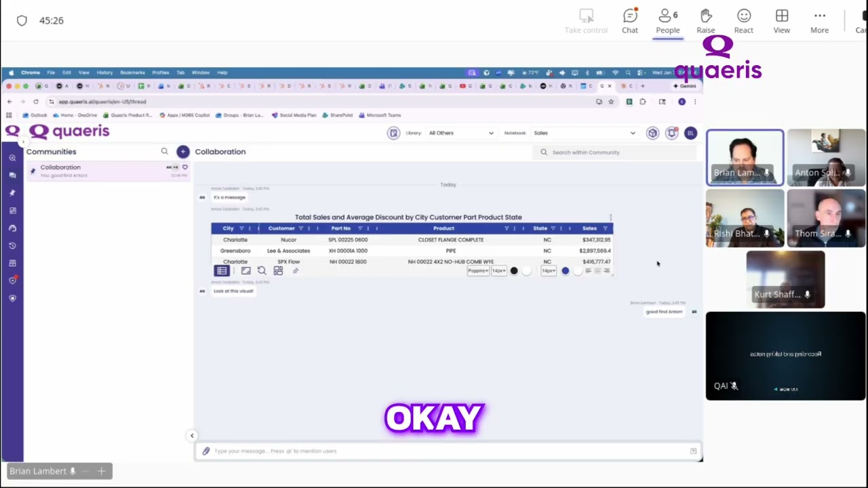Open the Social Media Plan bookmark
This screenshot has width=868, height=488.
[294, 115]
